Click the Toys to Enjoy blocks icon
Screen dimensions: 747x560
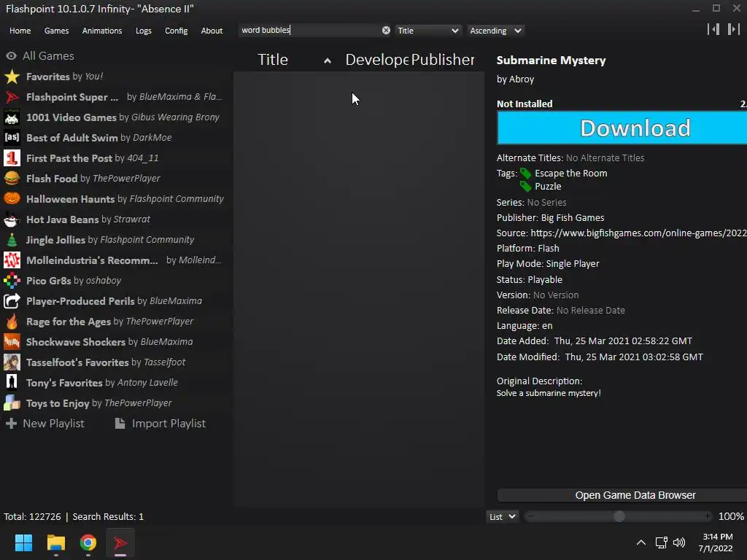pos(12,402)
